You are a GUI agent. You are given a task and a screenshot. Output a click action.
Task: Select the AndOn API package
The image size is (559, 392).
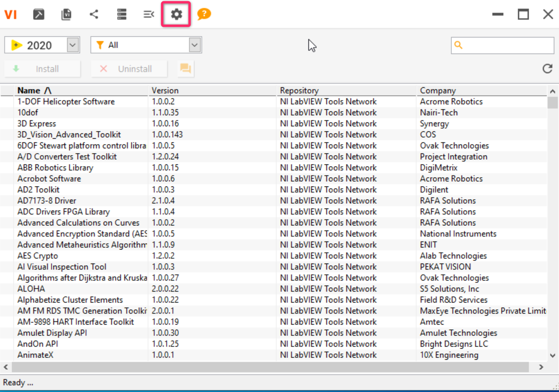pyautogui.click(x=274, y=344)
